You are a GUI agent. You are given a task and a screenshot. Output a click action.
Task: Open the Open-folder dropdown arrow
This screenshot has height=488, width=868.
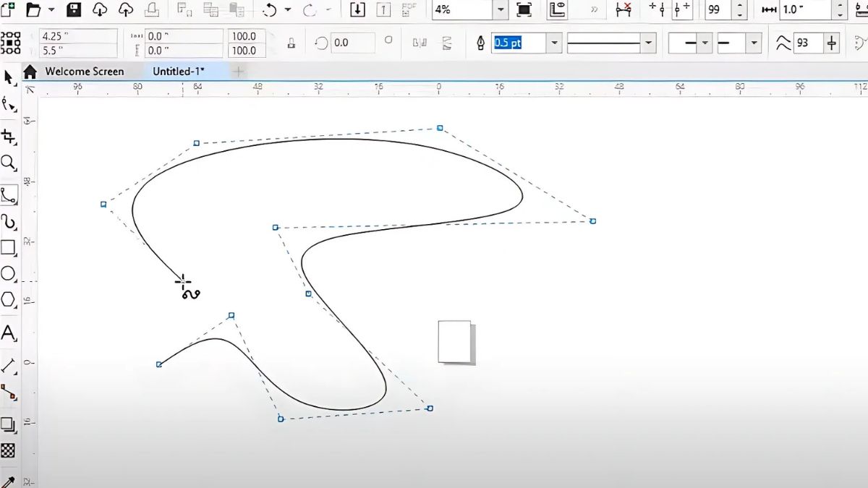coord(51,9)
